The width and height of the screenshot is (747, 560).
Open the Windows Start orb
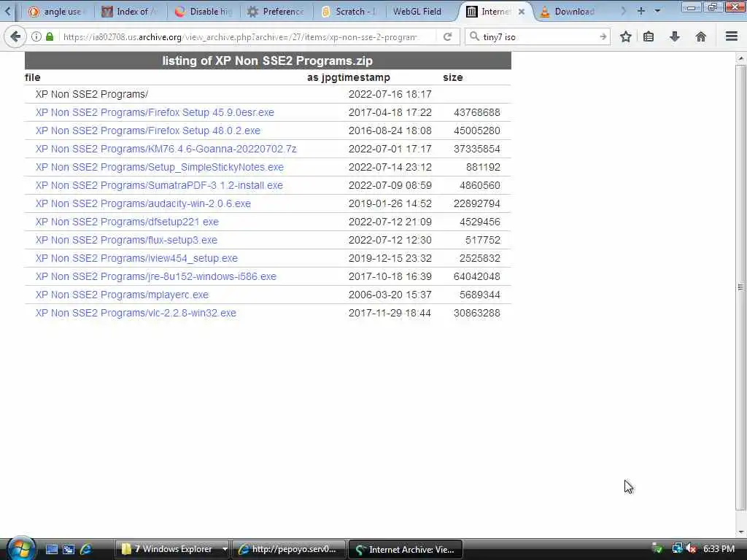click(20, 548)
